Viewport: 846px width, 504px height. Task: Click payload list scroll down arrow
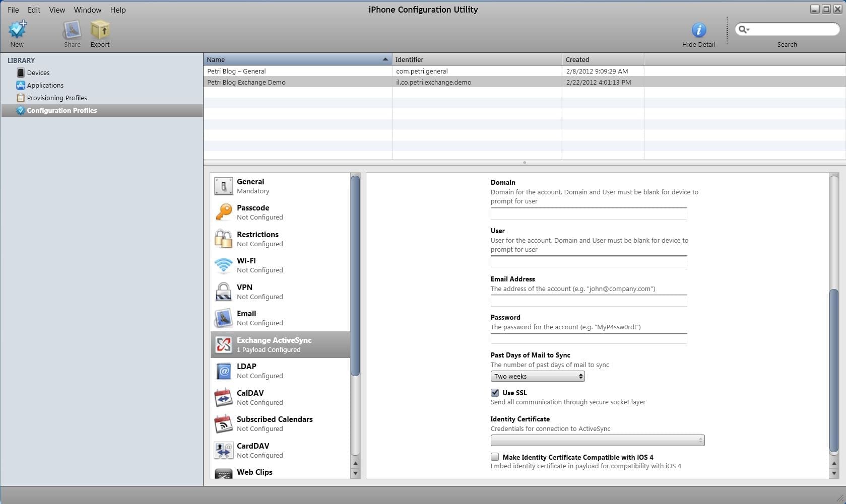(x=356, y=473)
